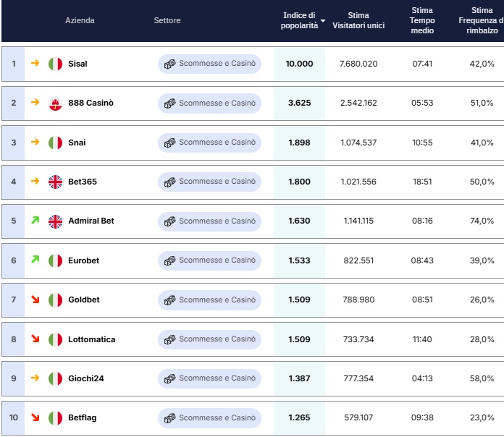Sort by the Settore column header
Viewport: 504px width, 437px height.
pos(167,20)
